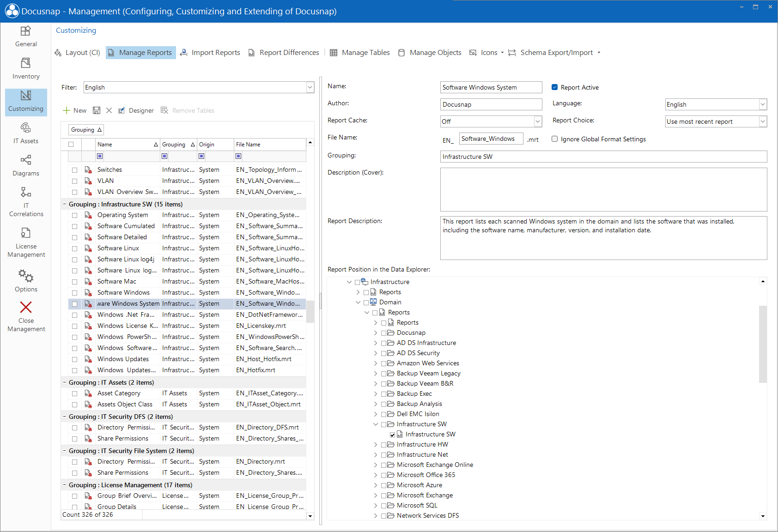Open the Icons dropdown arrow

point(502,53)
